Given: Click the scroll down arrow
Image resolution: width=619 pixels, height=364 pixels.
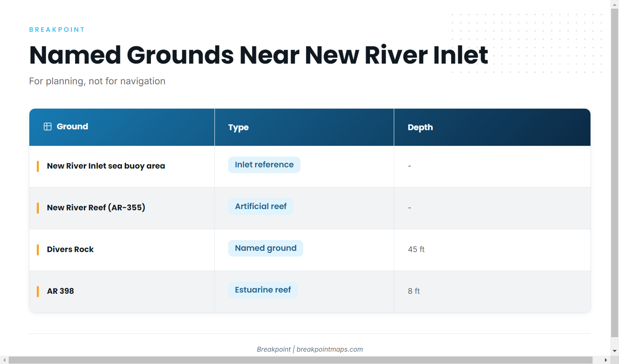Looking at the screenshot, I should 615,351.
